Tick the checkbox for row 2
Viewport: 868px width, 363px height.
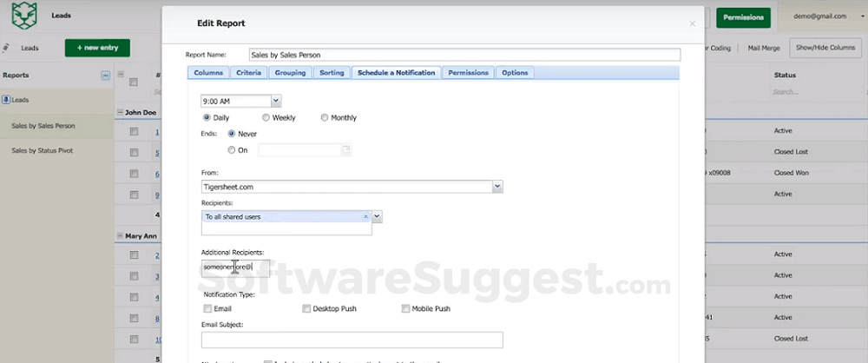(134, 255)
